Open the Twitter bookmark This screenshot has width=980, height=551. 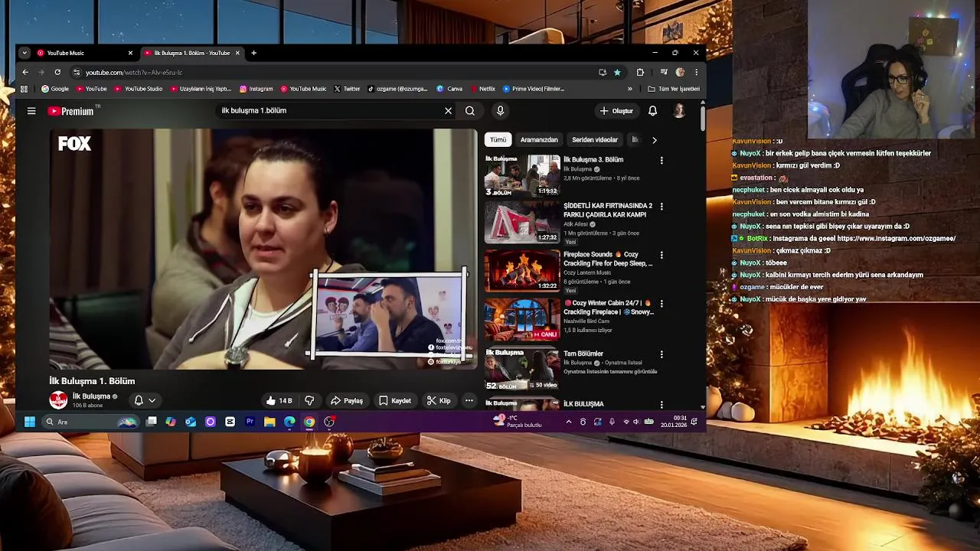tap(347, 89)
